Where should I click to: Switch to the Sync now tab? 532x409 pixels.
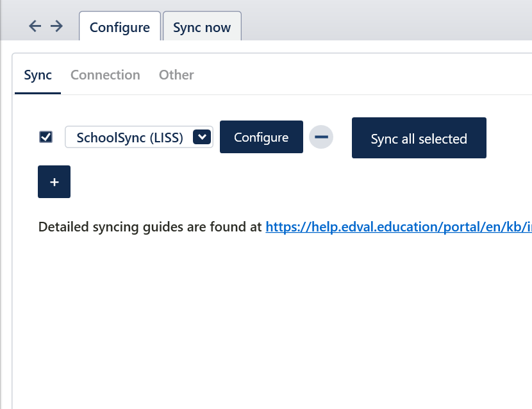pos(202,28)
